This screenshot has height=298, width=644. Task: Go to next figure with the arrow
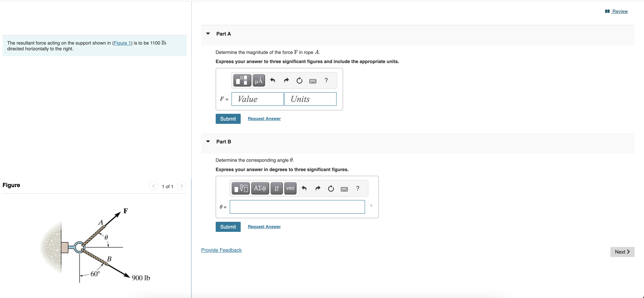tap(182, 186)
